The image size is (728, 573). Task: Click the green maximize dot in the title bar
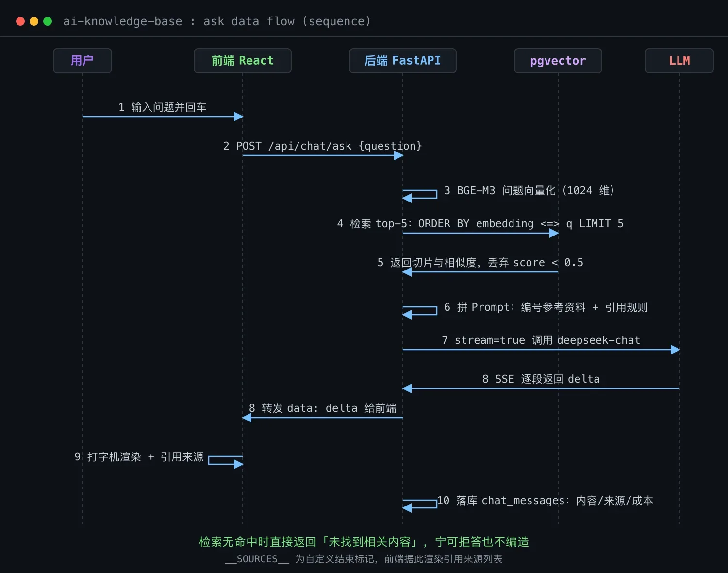click(48, 21)
